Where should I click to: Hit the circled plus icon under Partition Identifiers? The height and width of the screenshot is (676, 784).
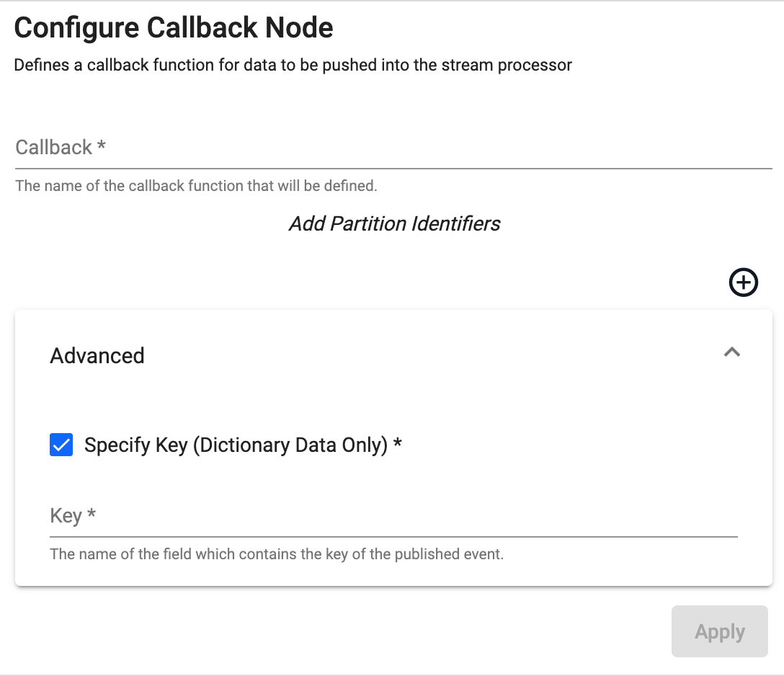tap(744, 283)
